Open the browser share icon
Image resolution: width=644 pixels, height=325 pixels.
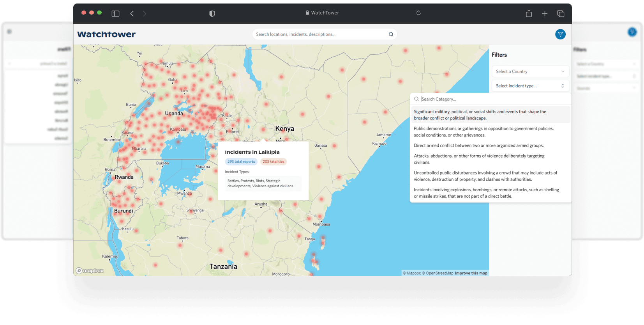pyautogui.click(x=529, y=14)
